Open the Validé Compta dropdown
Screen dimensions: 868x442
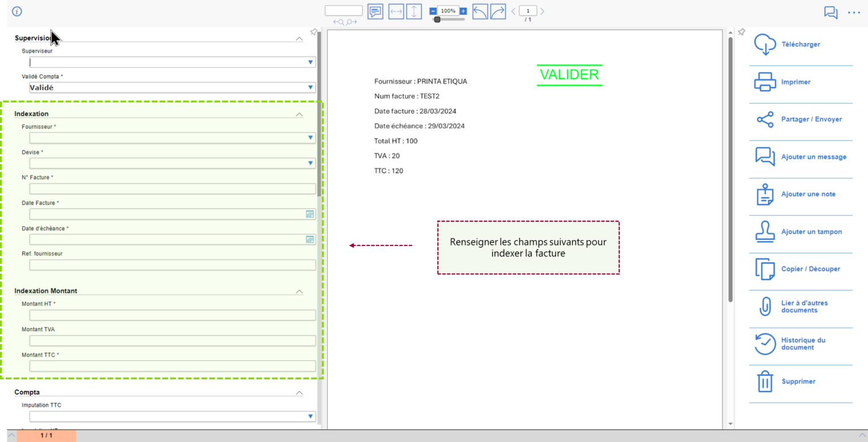point(310,87)
